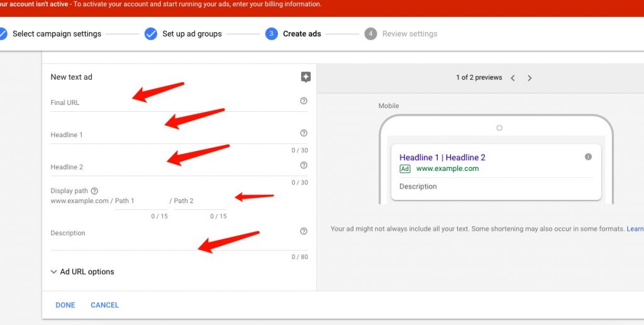
Task: Open help icon for Final URL
Action: tap(304, 101)
